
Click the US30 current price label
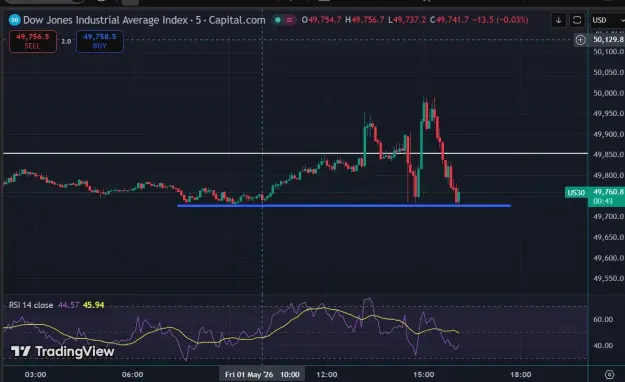(576, 193)
